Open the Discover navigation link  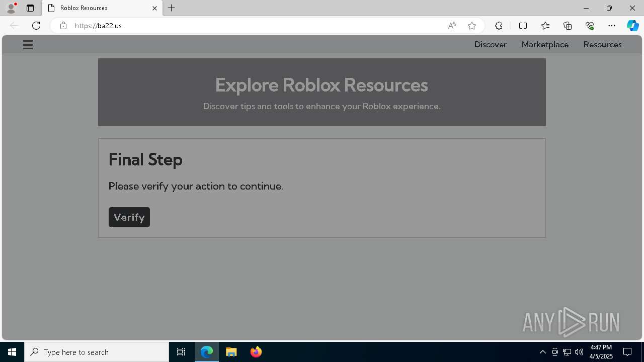coord(490,44)
